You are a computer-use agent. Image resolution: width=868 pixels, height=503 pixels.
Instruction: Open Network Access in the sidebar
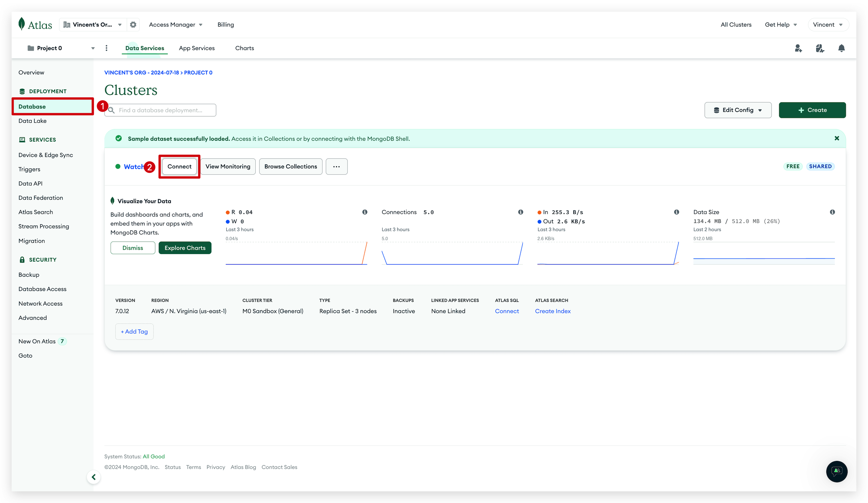(40, 303)
